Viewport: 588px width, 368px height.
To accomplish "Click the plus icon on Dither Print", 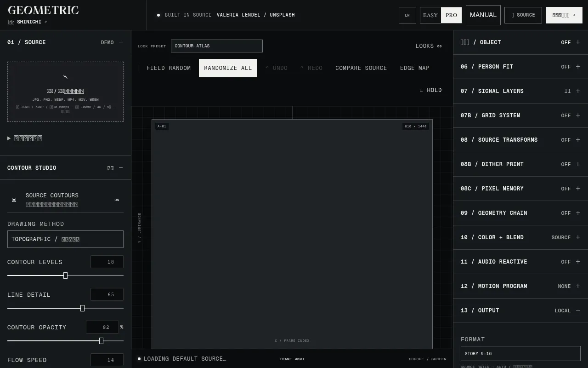I will click(x=578, y=164).
